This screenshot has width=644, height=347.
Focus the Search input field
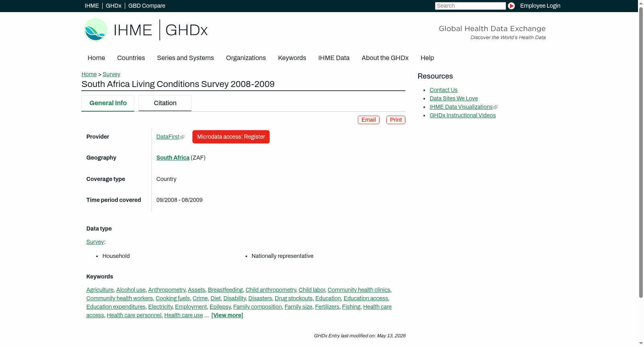470,6
